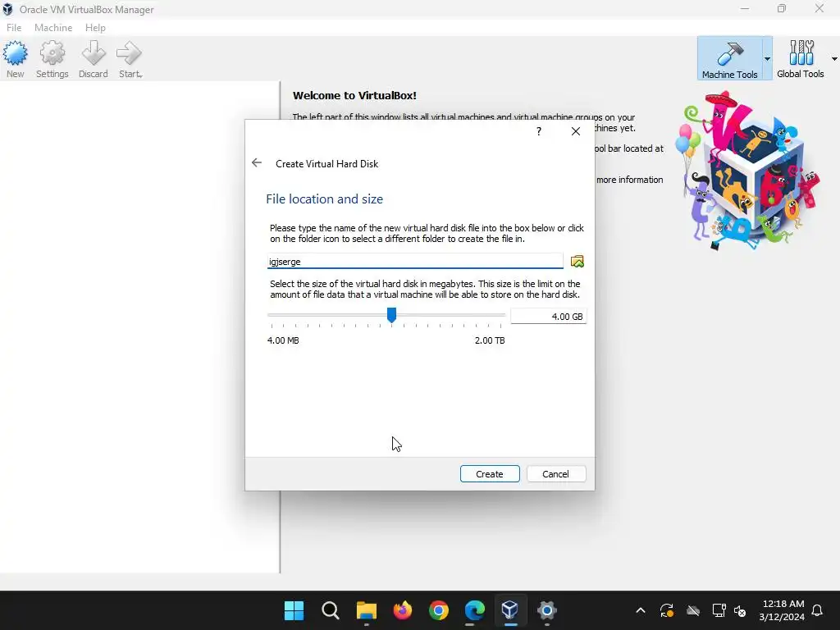This screenshot has height=630, width=840.
Task: Launch Microsoft Edge from the taskbar
Action: (x=475, y=610)
